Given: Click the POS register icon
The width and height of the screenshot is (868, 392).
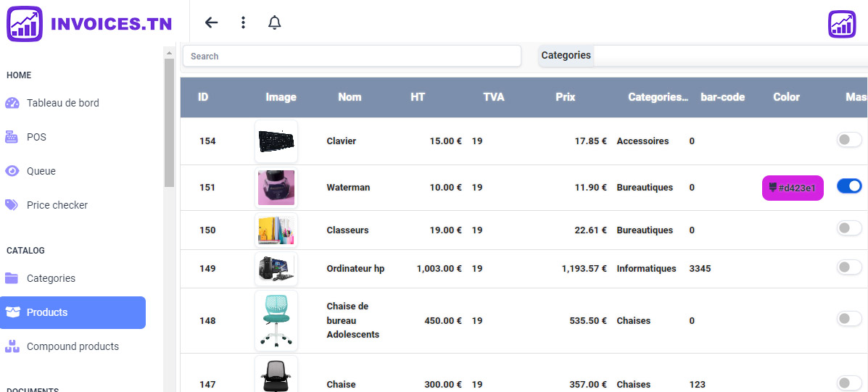Looking at the screenshot, I should point(12,137).
